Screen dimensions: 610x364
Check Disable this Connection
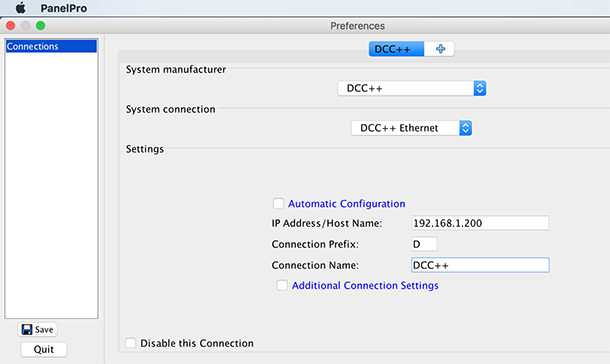(131, 343)
